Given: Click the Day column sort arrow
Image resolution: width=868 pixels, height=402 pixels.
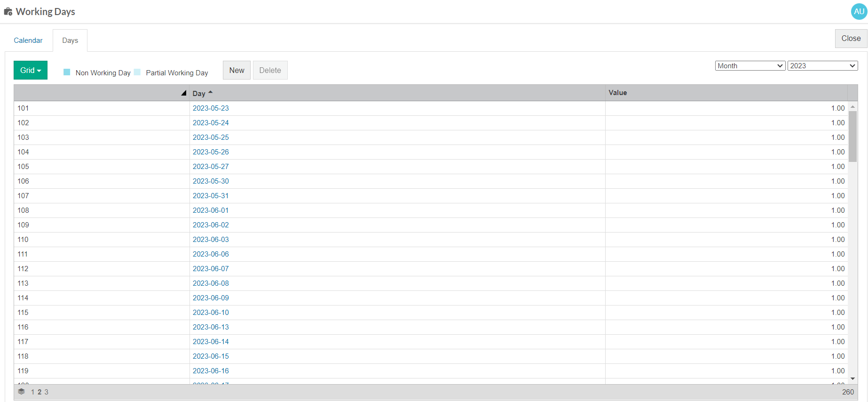Looking at the screenshot, I should tap(211, 93).
